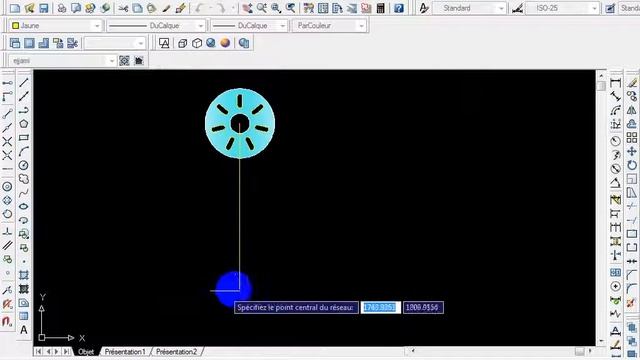The height and width of the screenshot is (360, 640).
Task: Select the Multiline Text A tool
Action: (24, 330)
